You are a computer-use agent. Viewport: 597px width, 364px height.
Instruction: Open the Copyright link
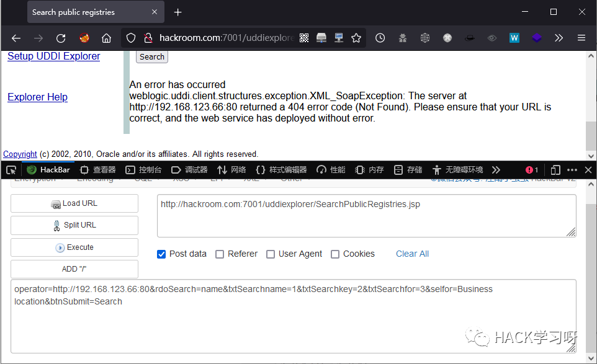(x=20, y=154)
